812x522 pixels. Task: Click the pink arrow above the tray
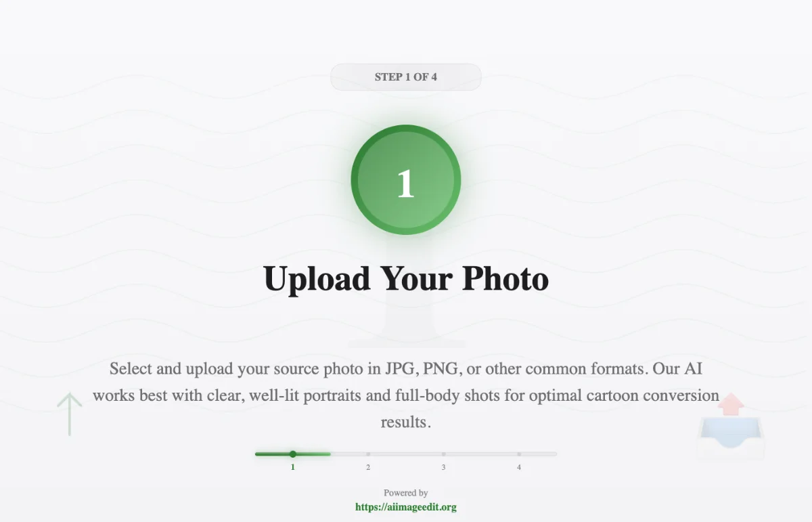click(731, 404)
